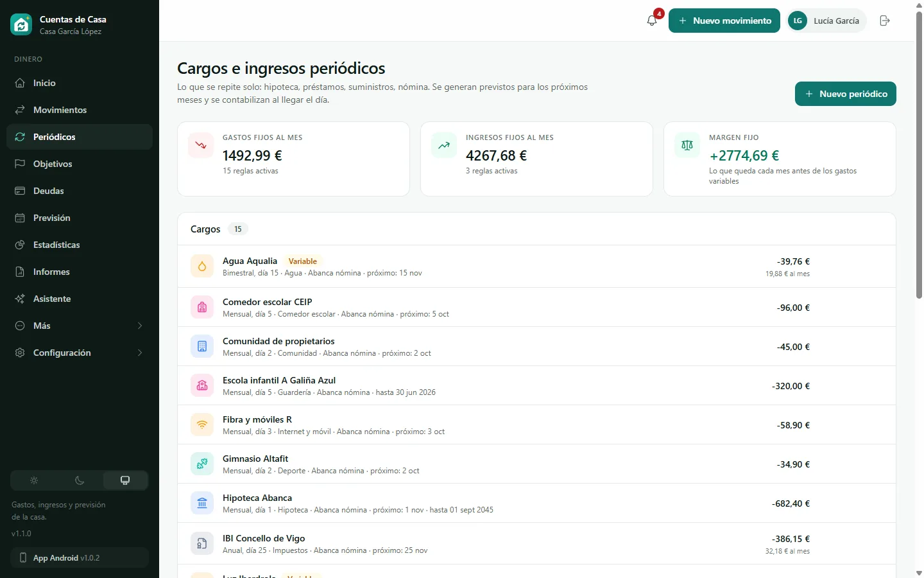The width and height of the screenshot is (924, 578).
Task: Click the Margen fijo balance scale icon
Action: click(687, 145)
